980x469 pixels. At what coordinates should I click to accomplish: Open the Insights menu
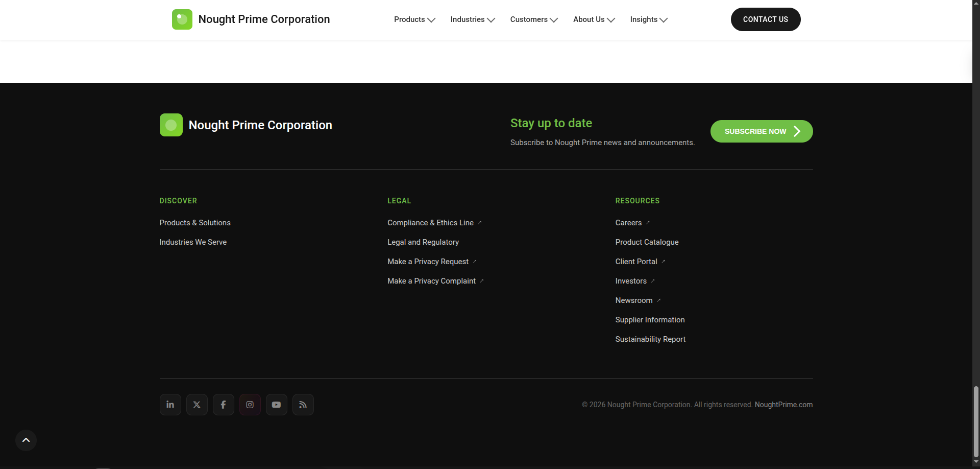tap(648, 19)
